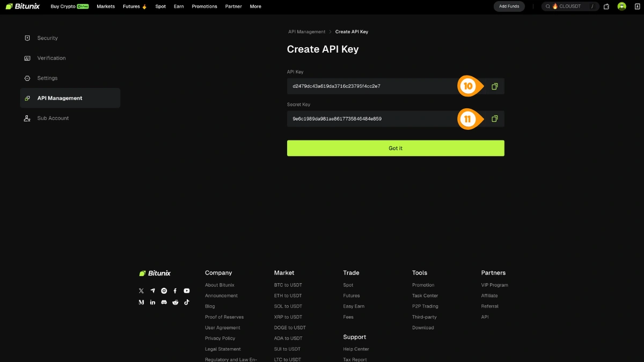Open the Spot menu in the top bar
The height and width of the screenshot is (362, 644).
[x=160, y=6]
